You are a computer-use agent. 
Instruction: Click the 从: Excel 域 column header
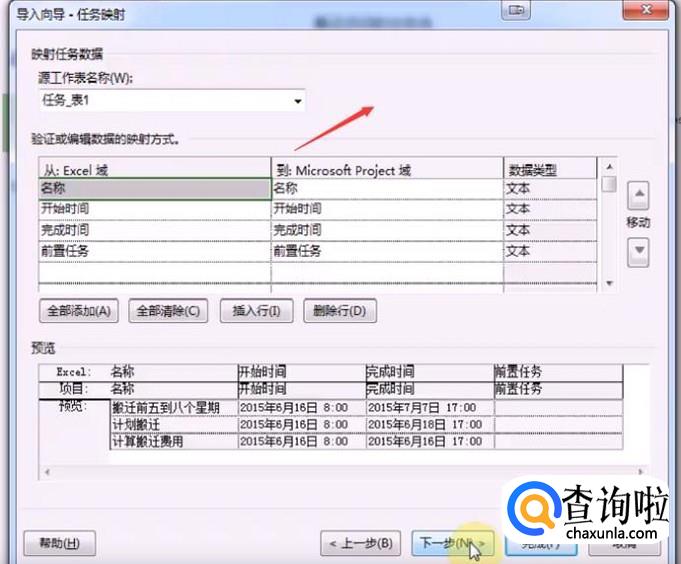(x=155, y=168)
